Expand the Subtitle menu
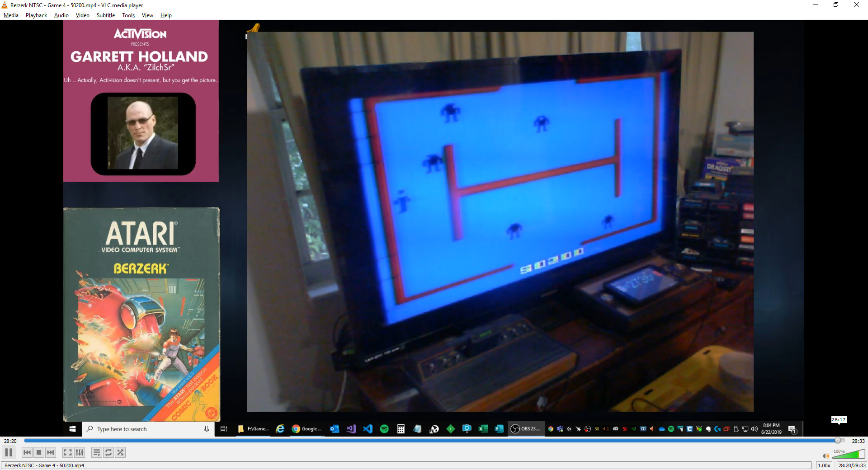This screenshot has width=868, height=470. [x=105, y=15]
